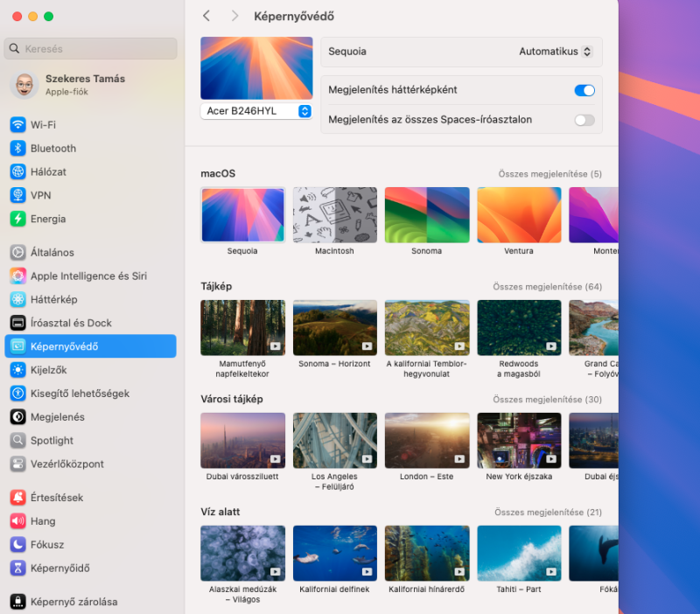Show all Tájkép screensavers (64)
The width and height of the screenshot is (700, 614).
tap(548, 287)
